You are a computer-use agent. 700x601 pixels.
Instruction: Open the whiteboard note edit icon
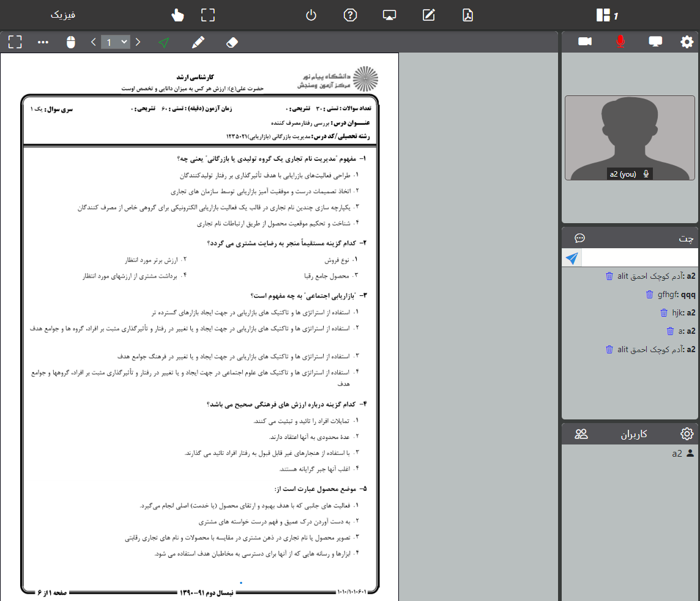coord(428,15)
